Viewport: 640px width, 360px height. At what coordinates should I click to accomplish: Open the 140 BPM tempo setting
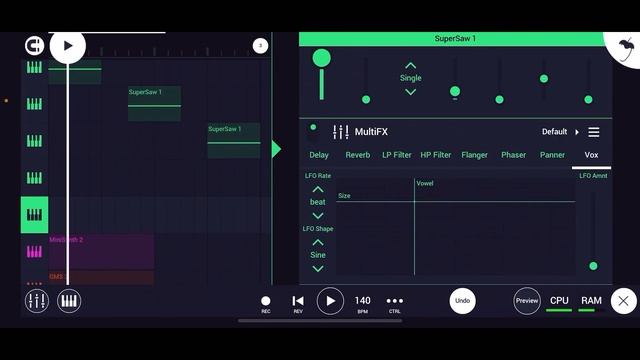[x=362, y=304]
